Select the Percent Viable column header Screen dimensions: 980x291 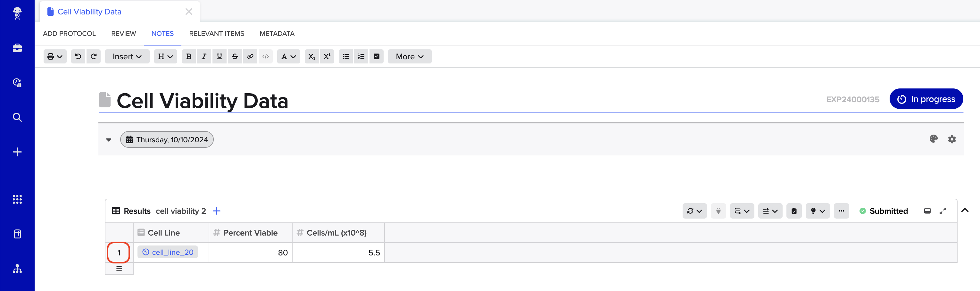(250, 233)
